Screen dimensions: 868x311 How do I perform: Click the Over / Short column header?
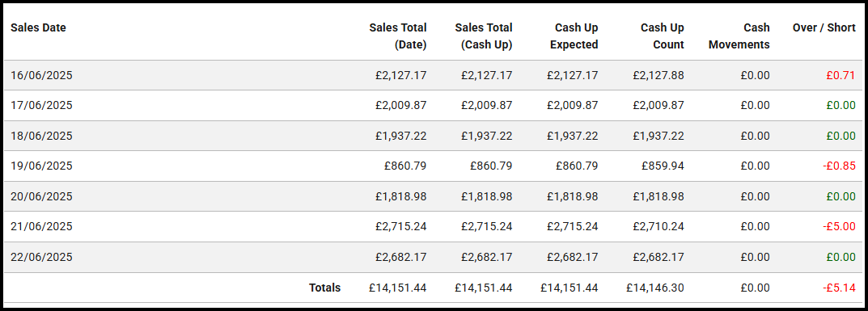(824, 27)
